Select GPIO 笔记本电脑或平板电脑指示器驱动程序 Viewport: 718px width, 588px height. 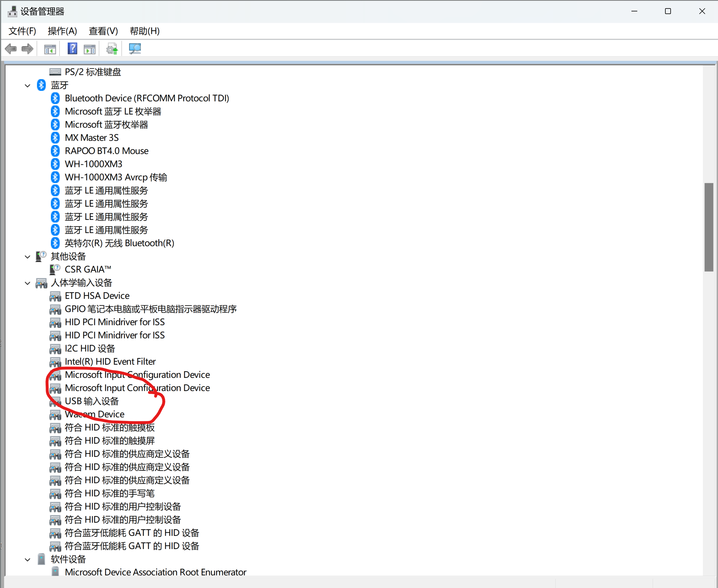[151, 309]
